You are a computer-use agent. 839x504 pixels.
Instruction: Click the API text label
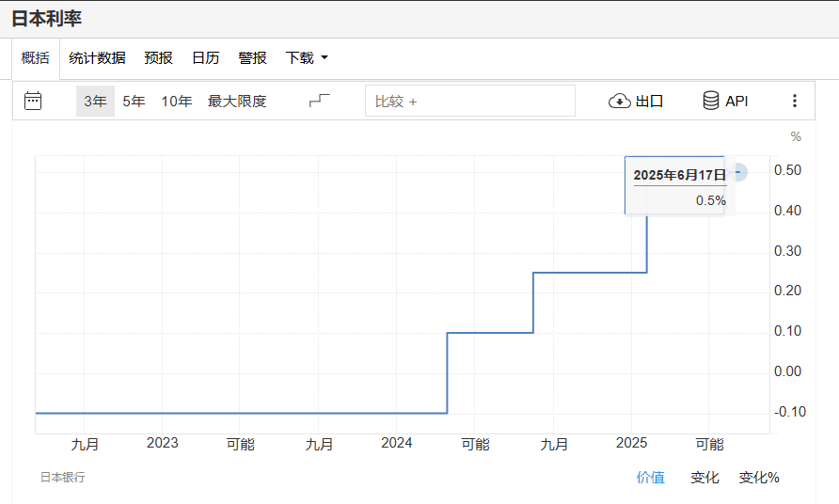click(x=736, y=102)
